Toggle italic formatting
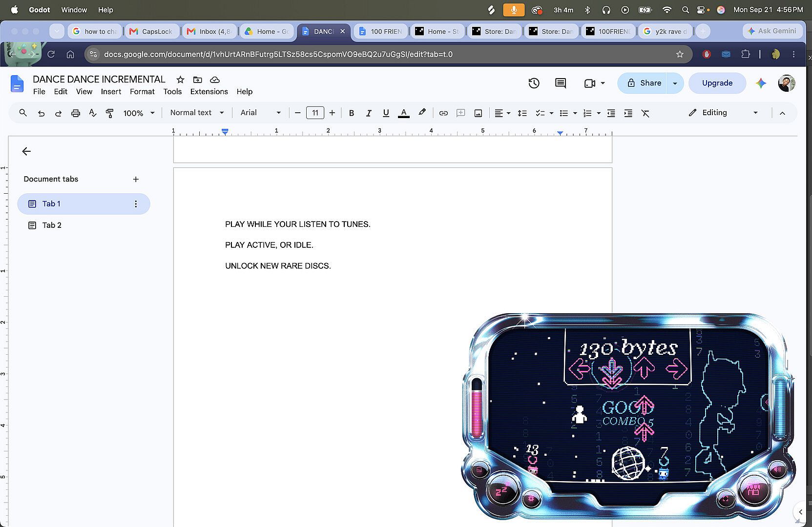Screen dimensions: 812x527 click(x=369, y=113)
